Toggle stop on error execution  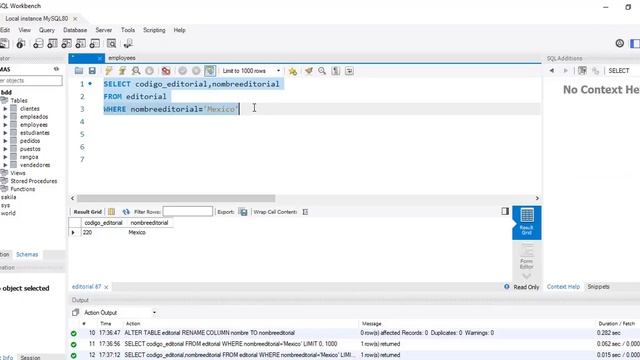[166, 71]
